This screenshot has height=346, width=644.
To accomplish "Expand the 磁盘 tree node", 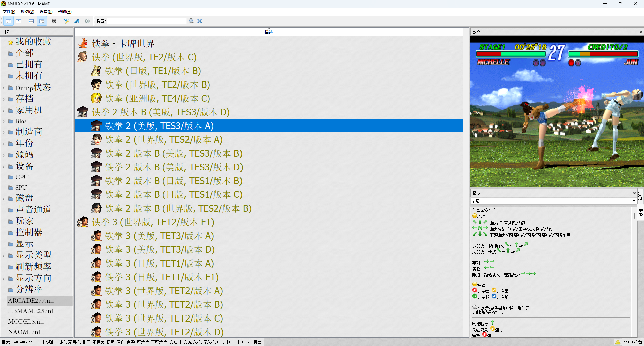I will [x=3, y=199].
